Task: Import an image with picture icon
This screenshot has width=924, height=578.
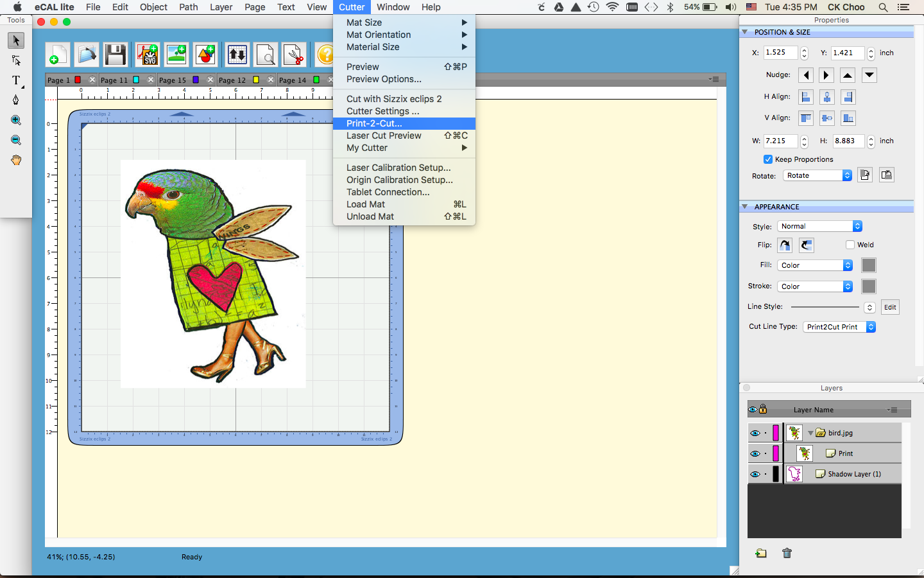Action: click(176, 55)
